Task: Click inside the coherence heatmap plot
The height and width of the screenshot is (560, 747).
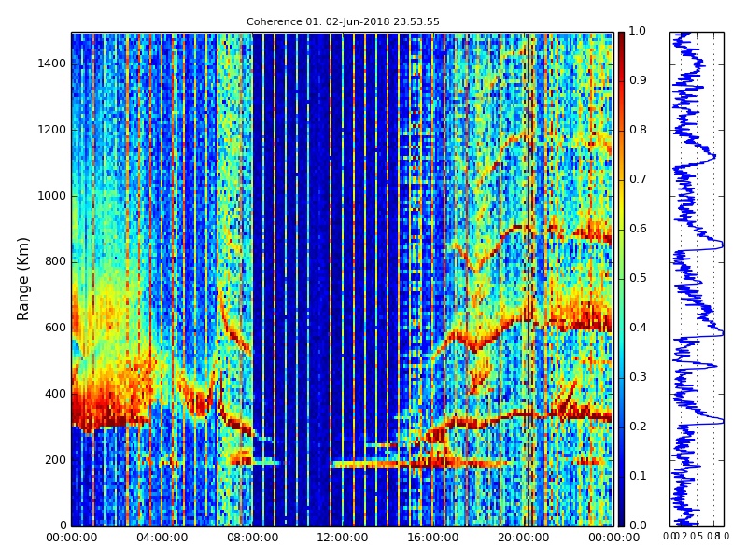Action: click(x=343, y=279)
